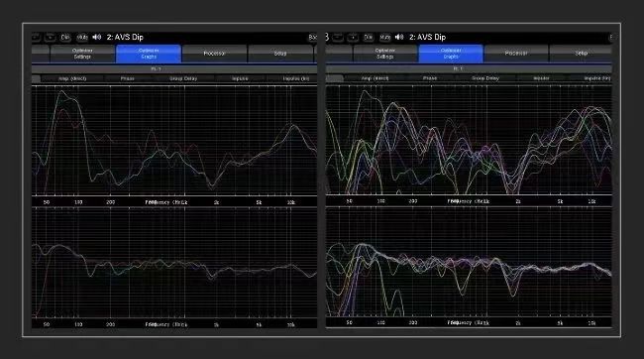Click volume up button in left window
Screen dimensions: 644x359
[x=51, y=38]
